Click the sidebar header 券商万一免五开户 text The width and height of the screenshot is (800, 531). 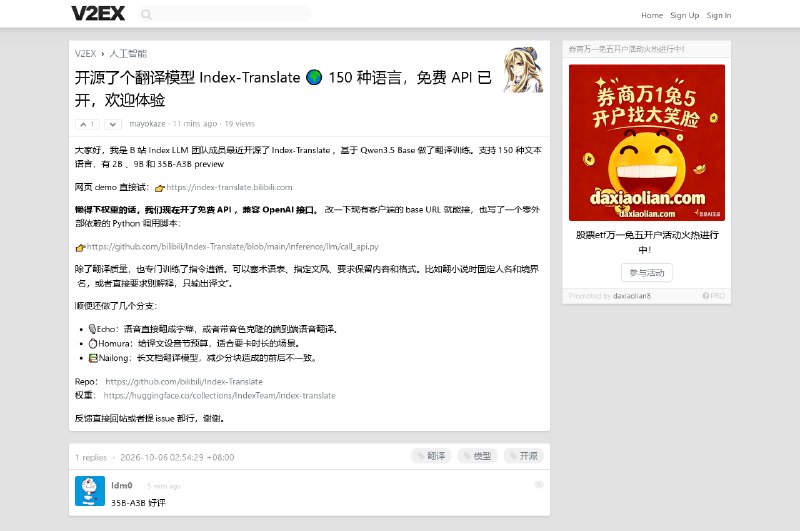pos(627,49)
